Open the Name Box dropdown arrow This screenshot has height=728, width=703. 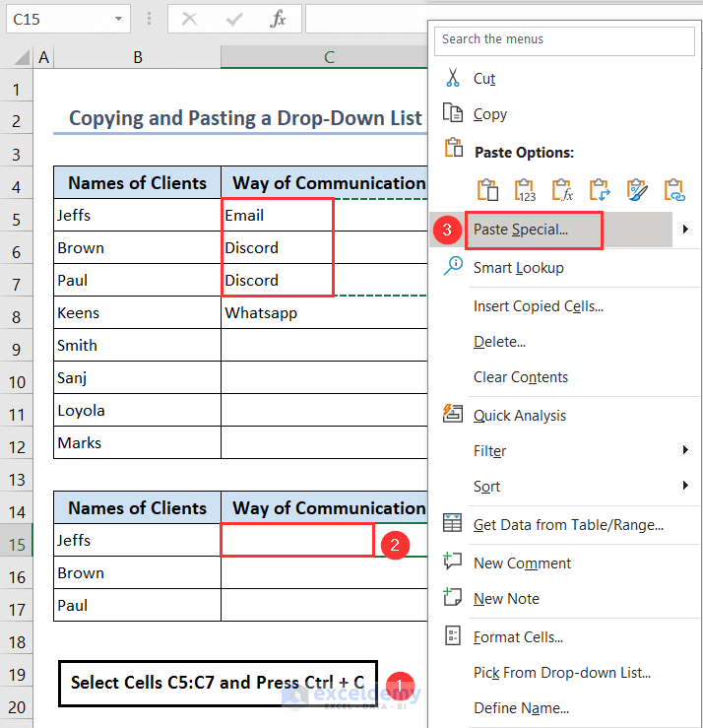coord(119,19)
